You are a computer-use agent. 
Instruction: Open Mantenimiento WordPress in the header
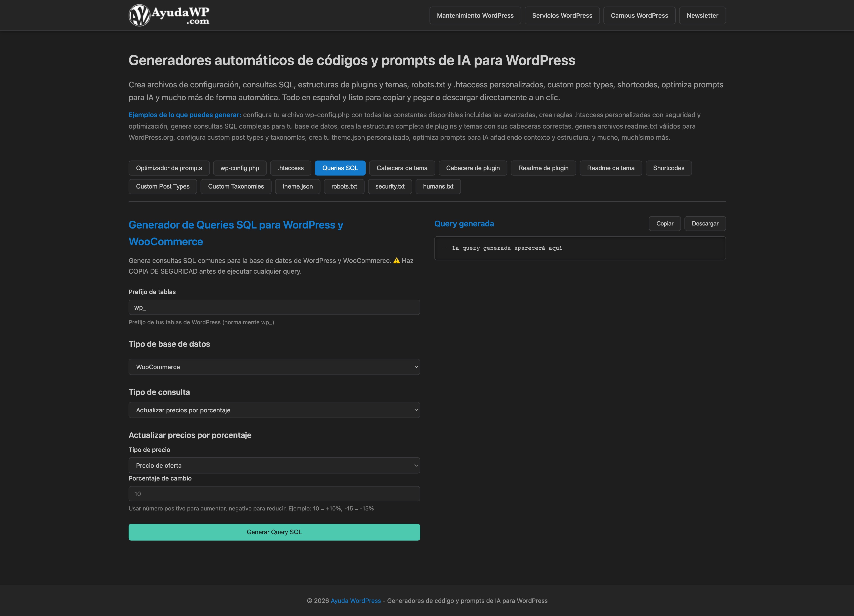tap(475, 15)
